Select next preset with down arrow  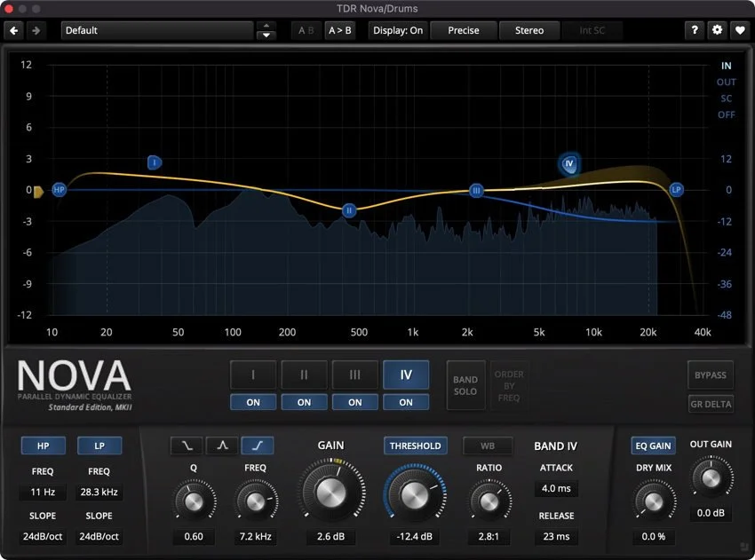coord(266,35)
